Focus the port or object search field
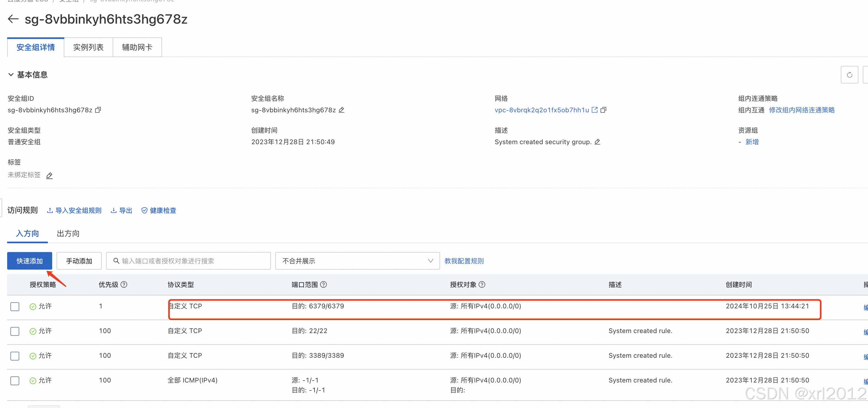 point(188,261)
